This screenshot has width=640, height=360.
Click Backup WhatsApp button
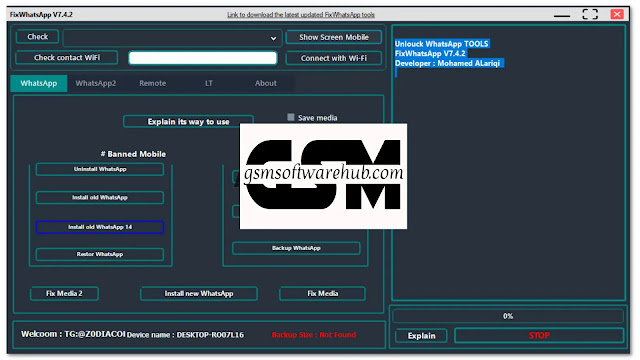[x=296, y=248]
